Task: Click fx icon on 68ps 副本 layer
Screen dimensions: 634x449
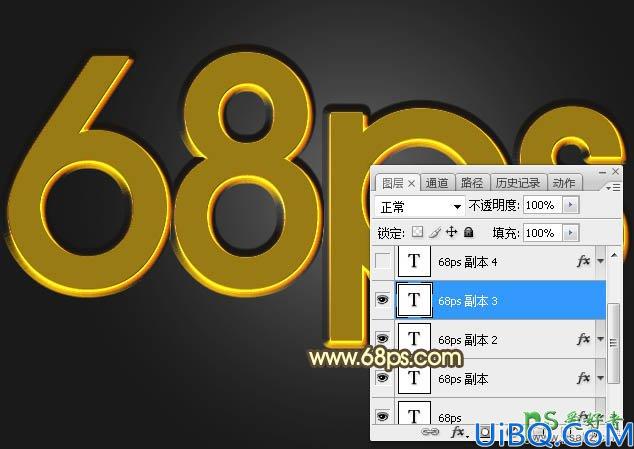Action: tap(583, 378)
